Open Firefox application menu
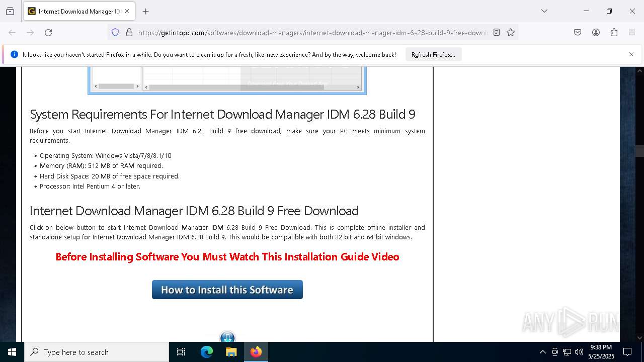 click(x=632, y=33)
